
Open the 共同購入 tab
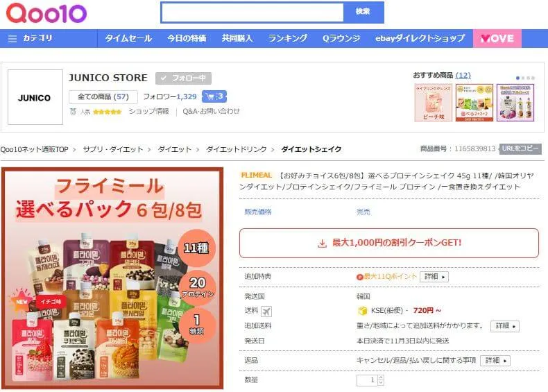point(237,38)
